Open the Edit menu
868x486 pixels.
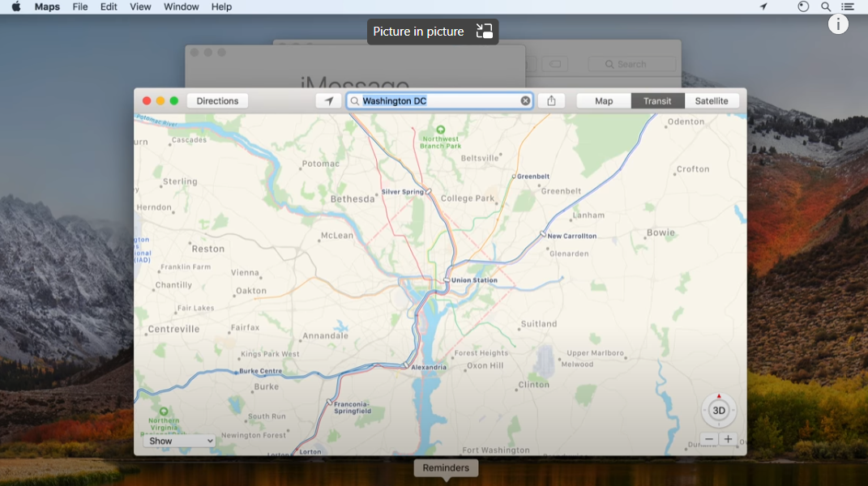coord(109,6)
